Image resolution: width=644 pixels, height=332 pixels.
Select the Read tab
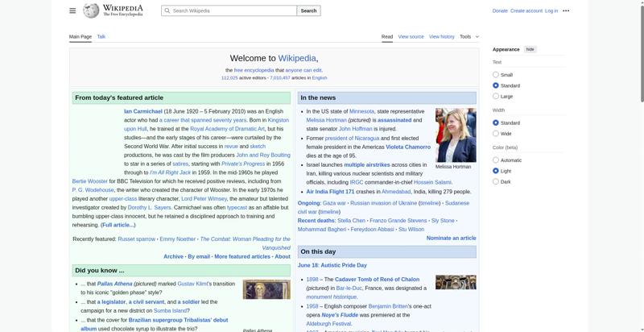pyautogui.click(x=387, y=36)
